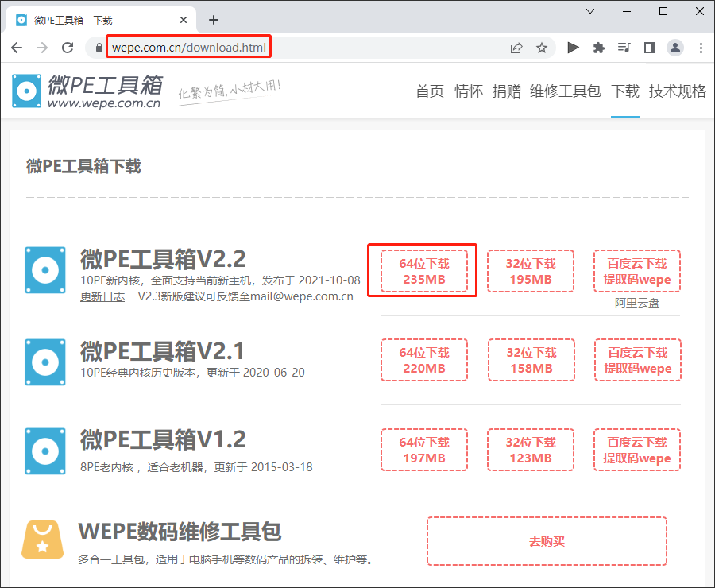The image size is (715, 588).
Task: Open the media control icon
Action: click(x=624, y=48)
